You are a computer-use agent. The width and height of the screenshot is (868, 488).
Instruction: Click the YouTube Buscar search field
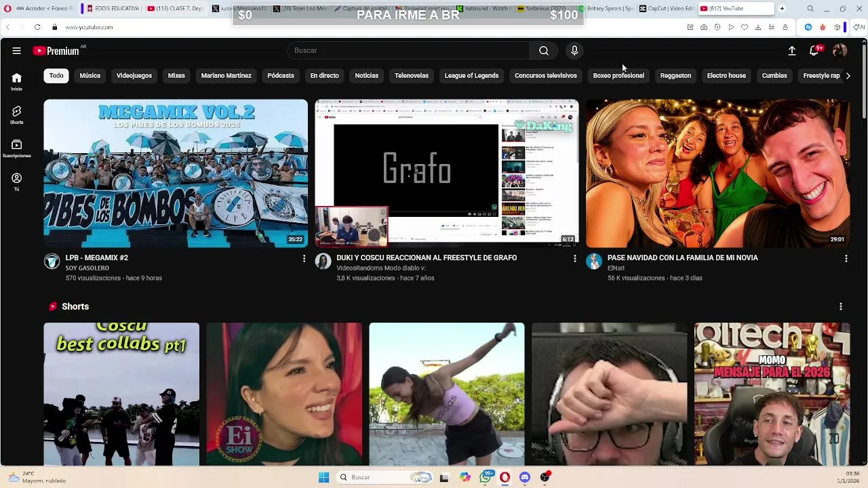click(409, 51)
